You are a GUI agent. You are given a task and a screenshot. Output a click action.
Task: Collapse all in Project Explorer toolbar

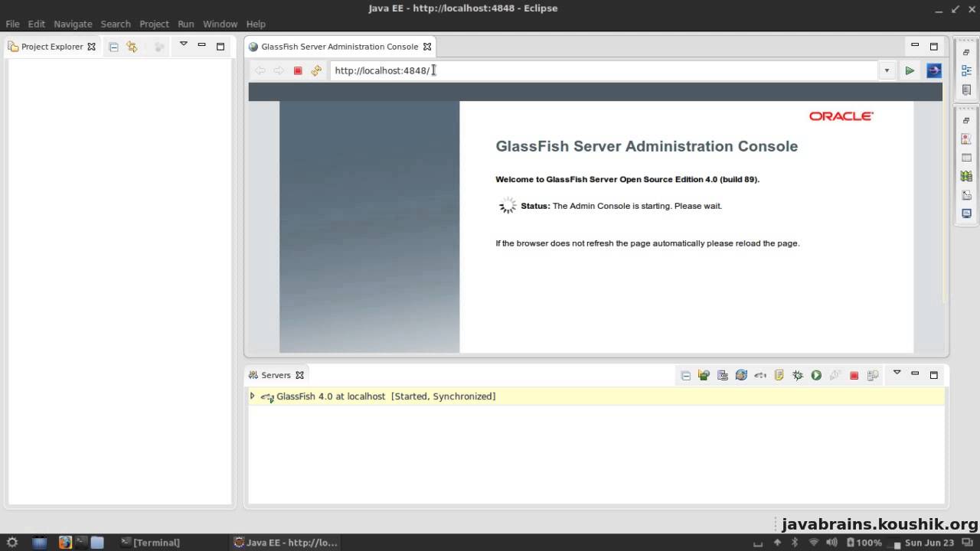coord(113,47)
